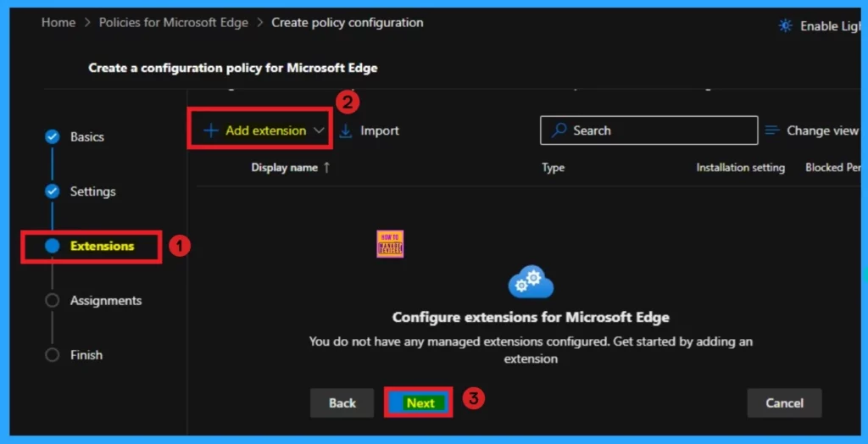The width and height of the screenshot is (868, 444).
Task: Go to the Settings step
Action: 93,191
